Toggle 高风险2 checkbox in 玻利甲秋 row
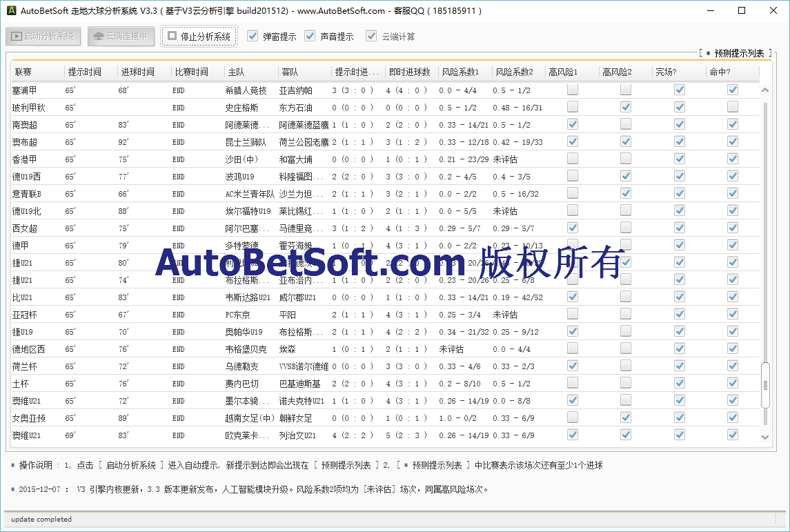This screenshot has width=790, height=532. click(x=626, y=107)
